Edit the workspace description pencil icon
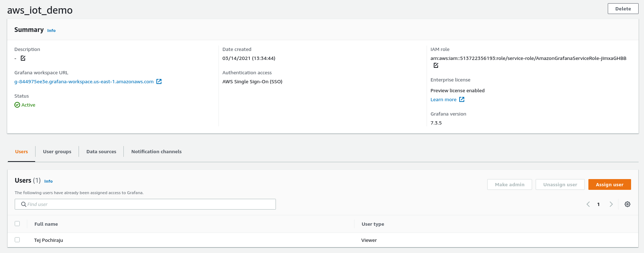This screenshot has width=644, height=253. (x=23, y=58)
